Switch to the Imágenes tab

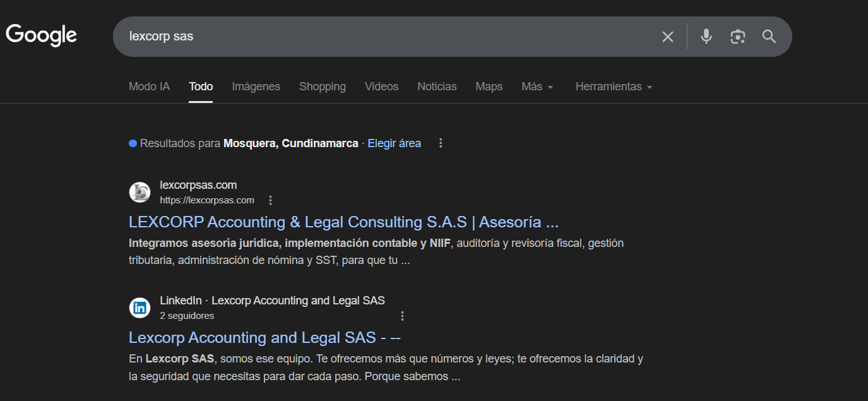coord(256,87)
